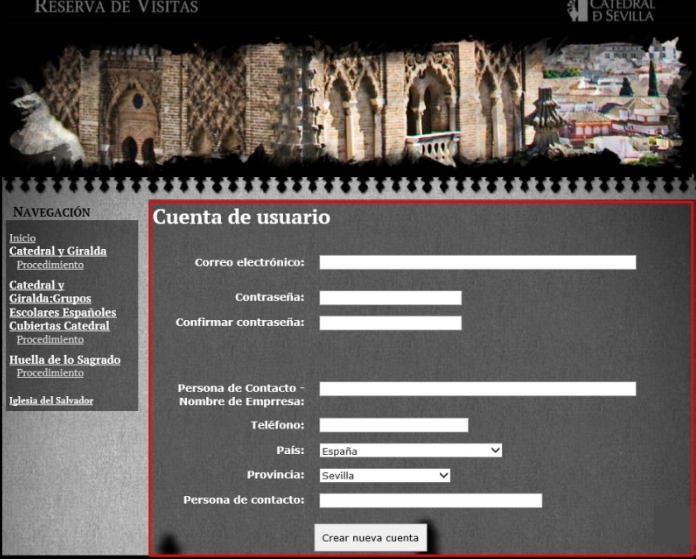The height and width of the screenshot is (560, 696).
Task: Open Procedimiento under Huella de lo Sagrado
Action: (x=50, y=373)
